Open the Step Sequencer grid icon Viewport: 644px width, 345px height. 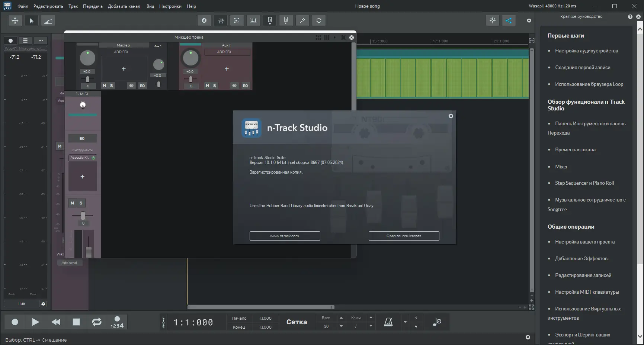pos(237,20)
